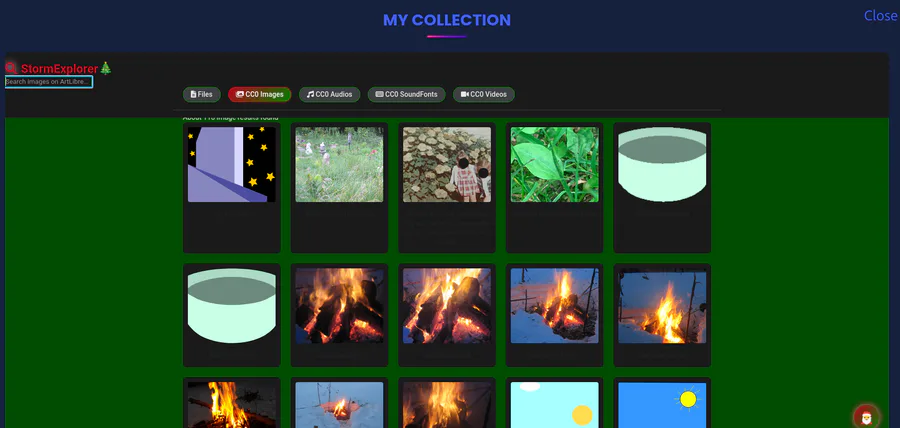Open the CC0 SoundFonts tab
The image size is (900, 428).
click(x=406, y=95)
